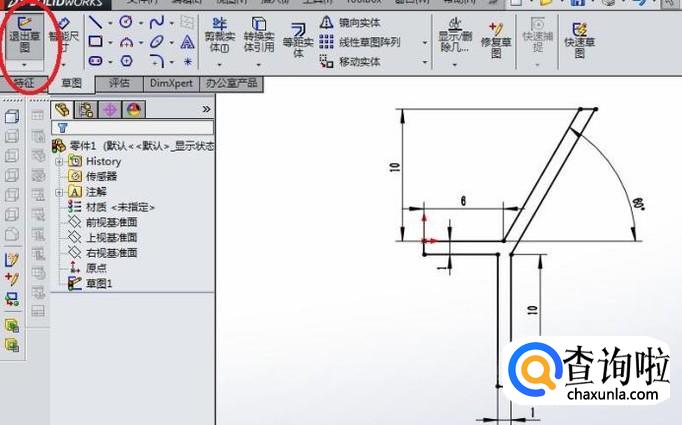Switch to DimXpert tab
This screenshot has height=425, width=682.
[x=171, y=83]
